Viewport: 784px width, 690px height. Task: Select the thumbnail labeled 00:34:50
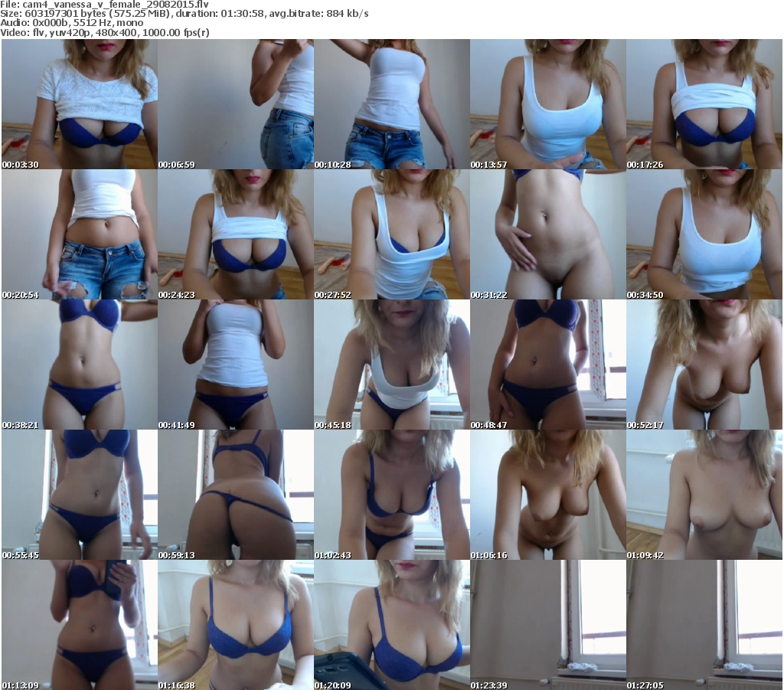click(x=704, y=234)
